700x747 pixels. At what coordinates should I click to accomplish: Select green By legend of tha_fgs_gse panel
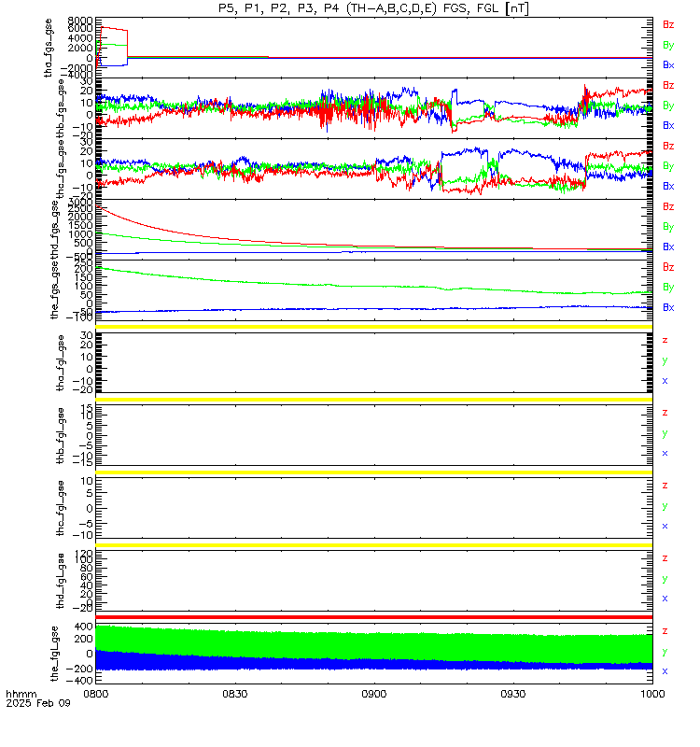[x=668, y=45]
